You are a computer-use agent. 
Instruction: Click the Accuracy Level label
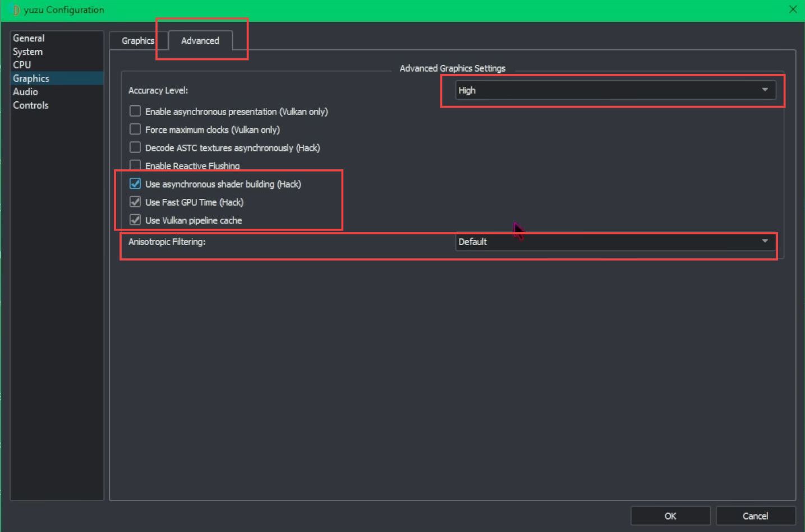click(158, 90)
